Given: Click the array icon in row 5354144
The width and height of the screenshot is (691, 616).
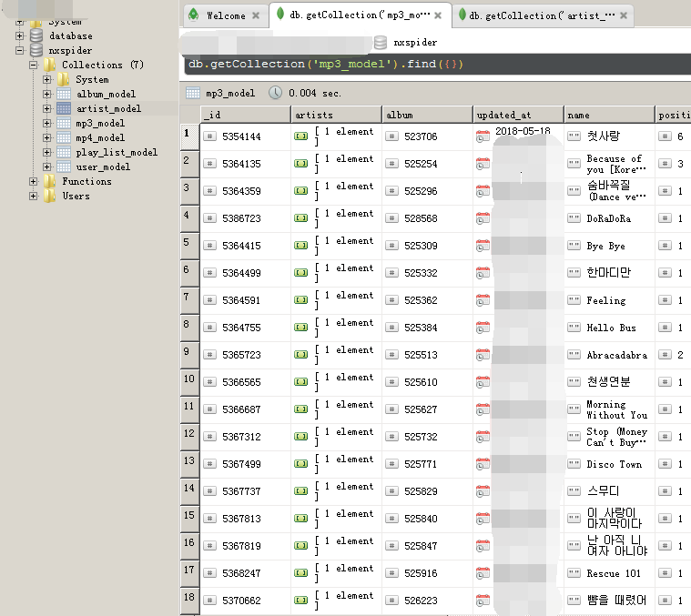Looking at the screenshot, I should tap(301, 136).
